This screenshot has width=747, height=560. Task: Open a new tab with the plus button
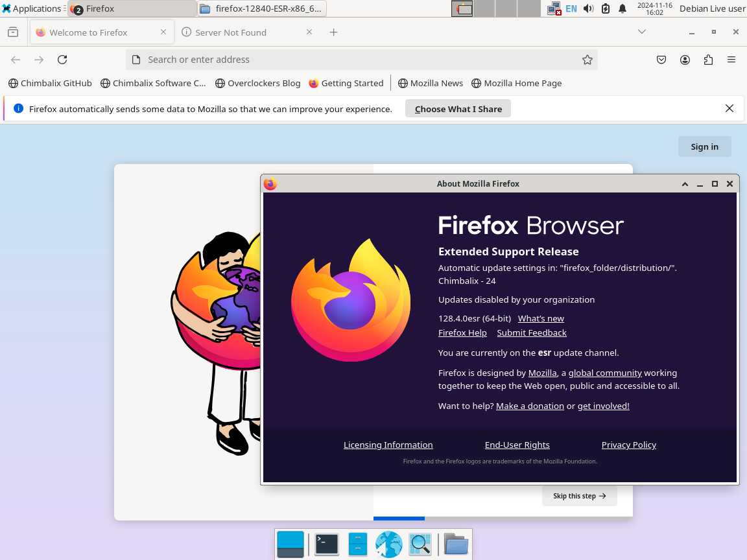(333, 32)
